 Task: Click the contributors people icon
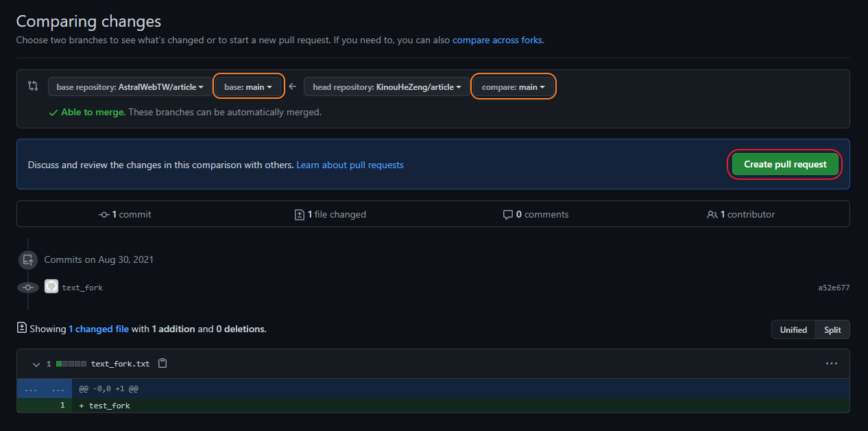coord(712,214)
